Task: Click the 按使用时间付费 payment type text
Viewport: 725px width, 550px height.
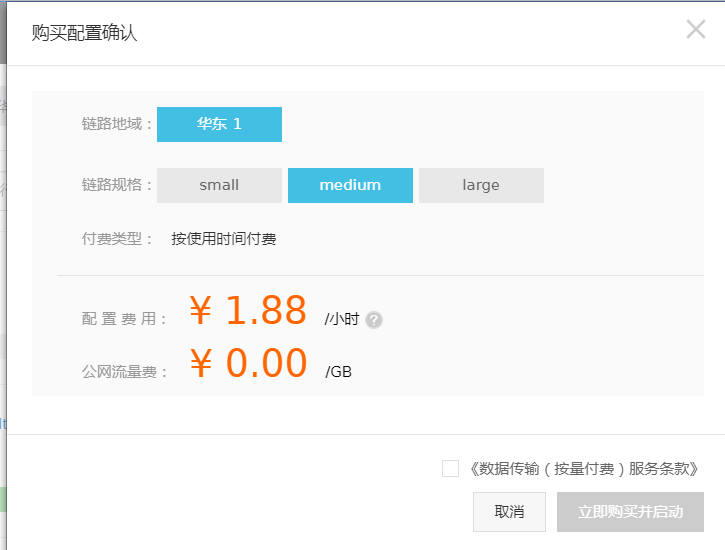Action: point(223,239)
